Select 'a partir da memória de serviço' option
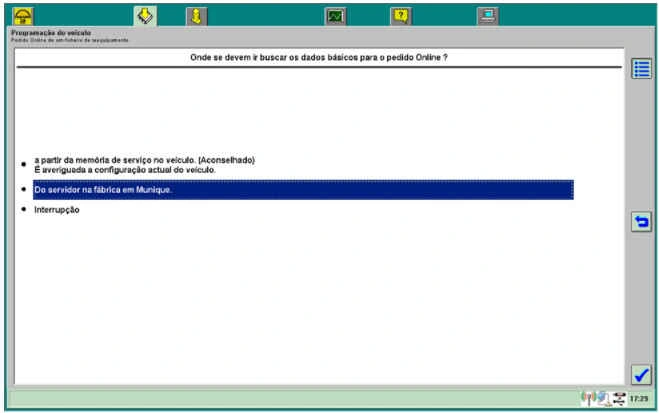This screenshot has height=413, width=659. (x=145, y=159)
